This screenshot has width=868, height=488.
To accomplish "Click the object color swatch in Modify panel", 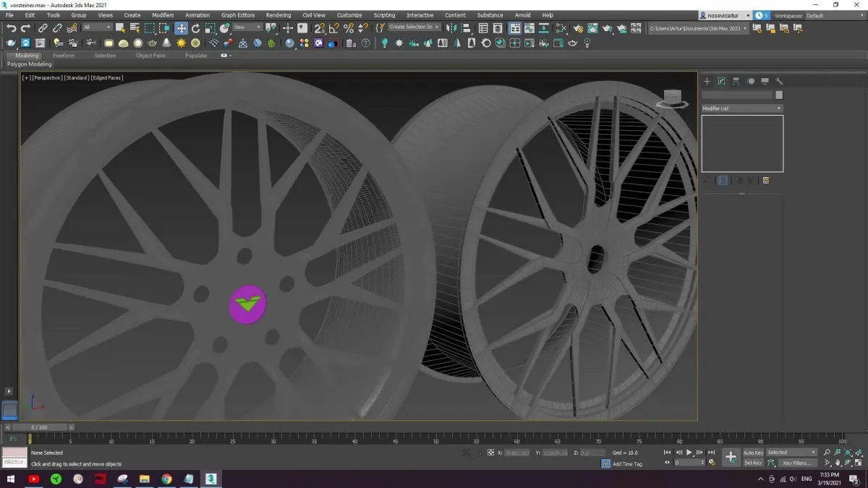I will (x=779, y=95).
